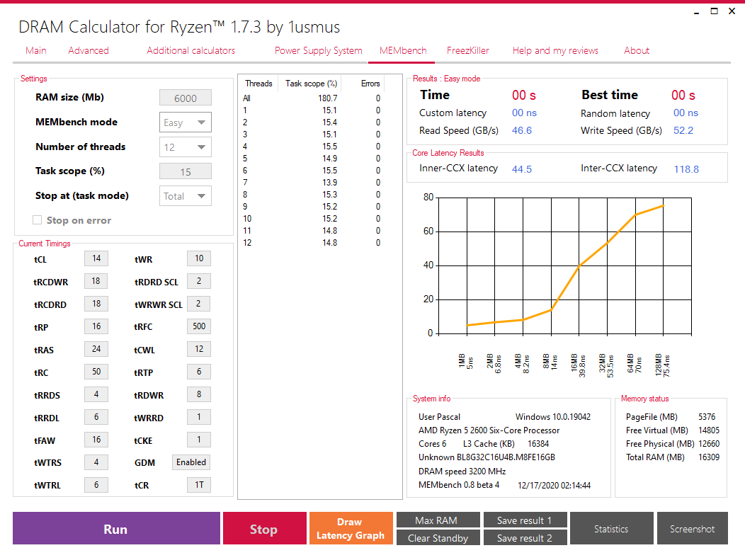
Task: Click the tRP value field
Action: coord(96,326)
